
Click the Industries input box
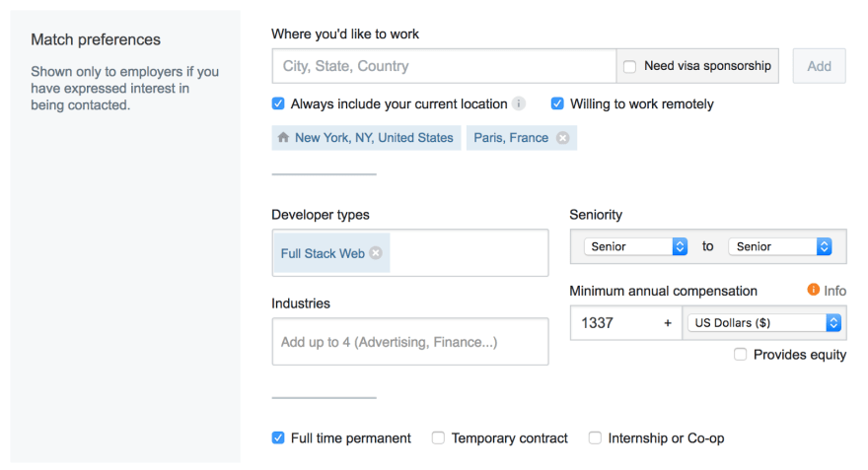point(410,342)
